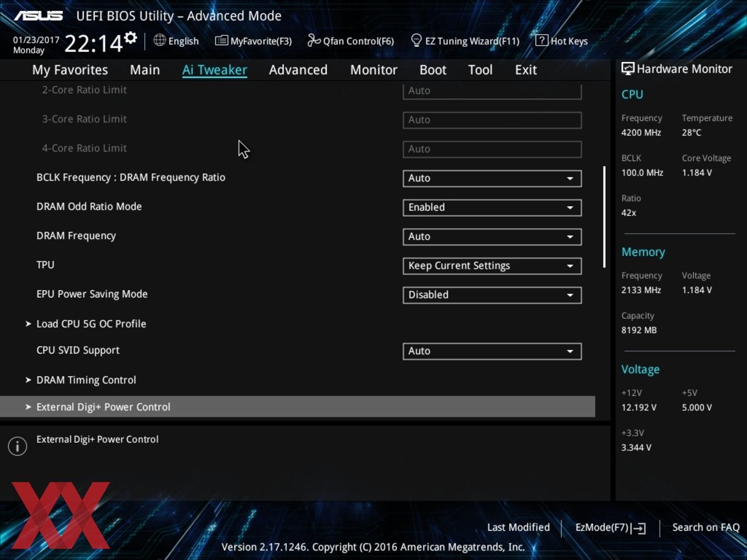This screenshot has width=747, height=560.
Task: Click the 01/23/2017 date
Action: pos(36,40)
